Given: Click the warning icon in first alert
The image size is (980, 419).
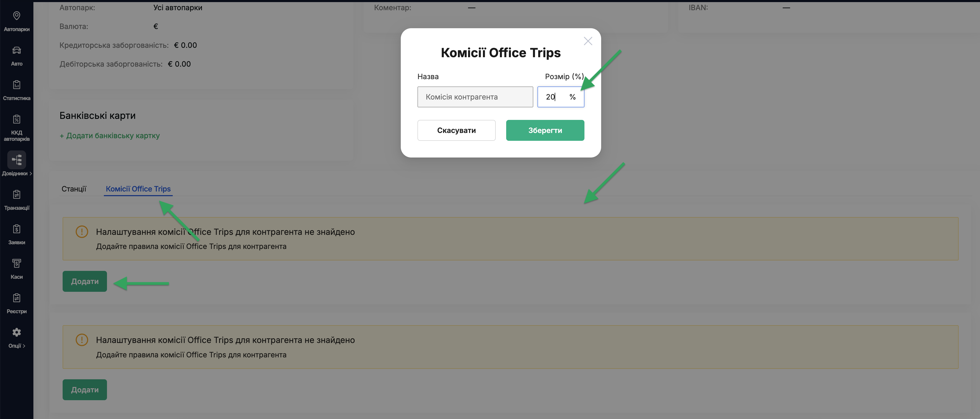Looking at the screenshot, I should (x=82, y=232).
